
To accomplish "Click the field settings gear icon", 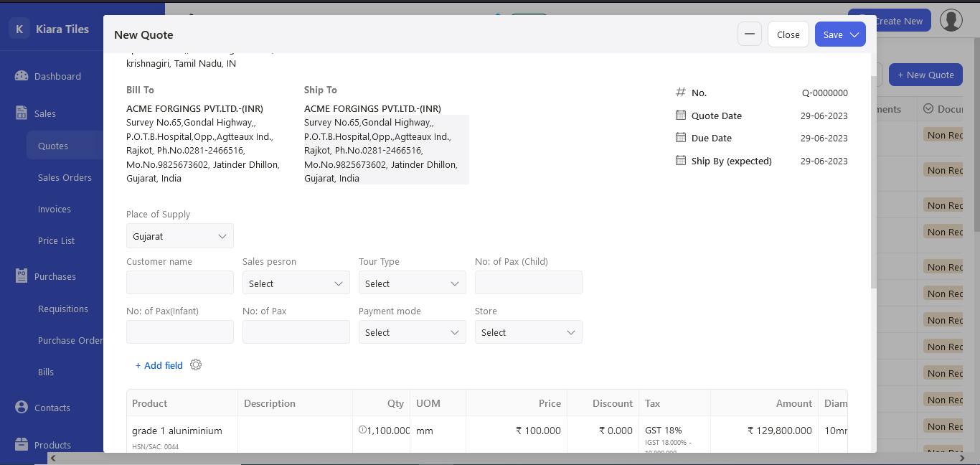I will coord(196,365).
